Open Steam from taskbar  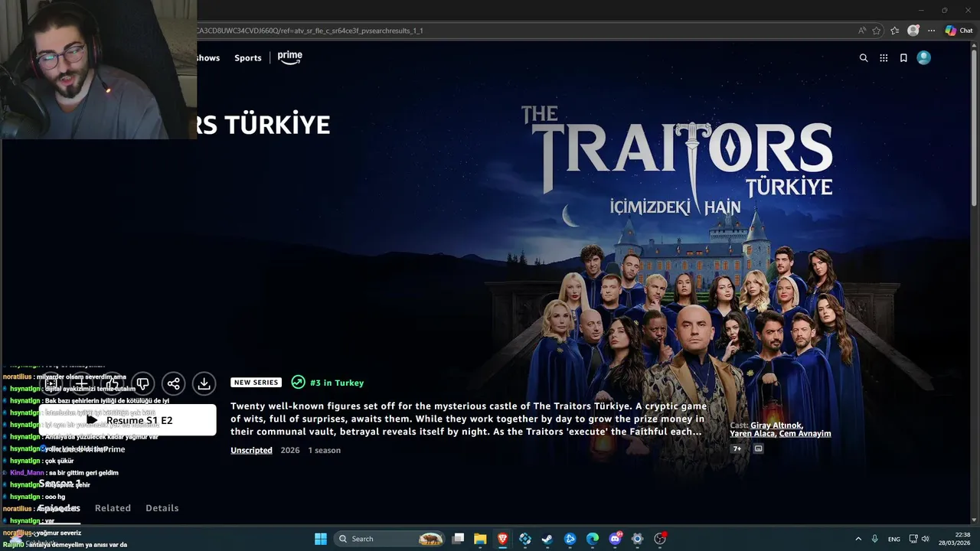(547, 539)
